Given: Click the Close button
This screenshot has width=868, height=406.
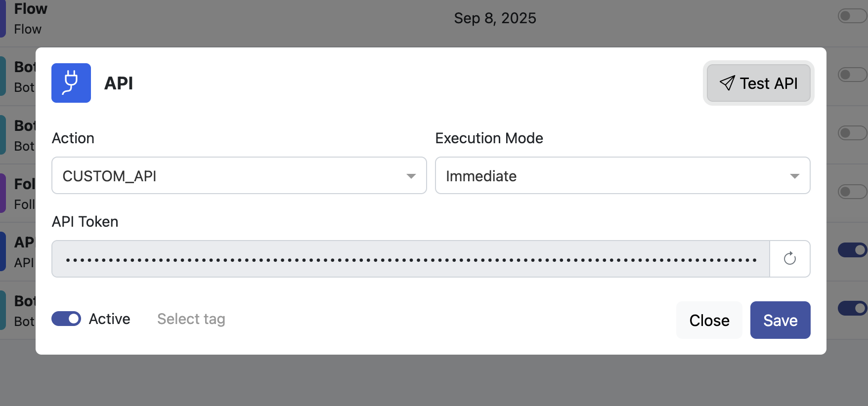Looking at the screenshot, I should 709,320.
